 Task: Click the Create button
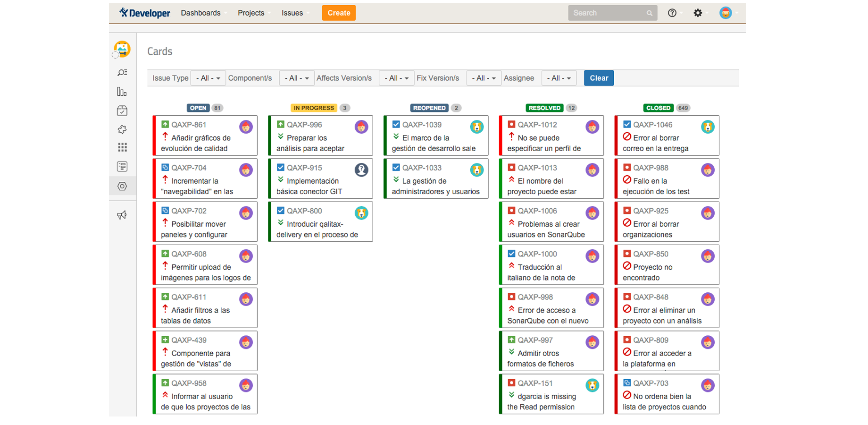pos(339,13)
